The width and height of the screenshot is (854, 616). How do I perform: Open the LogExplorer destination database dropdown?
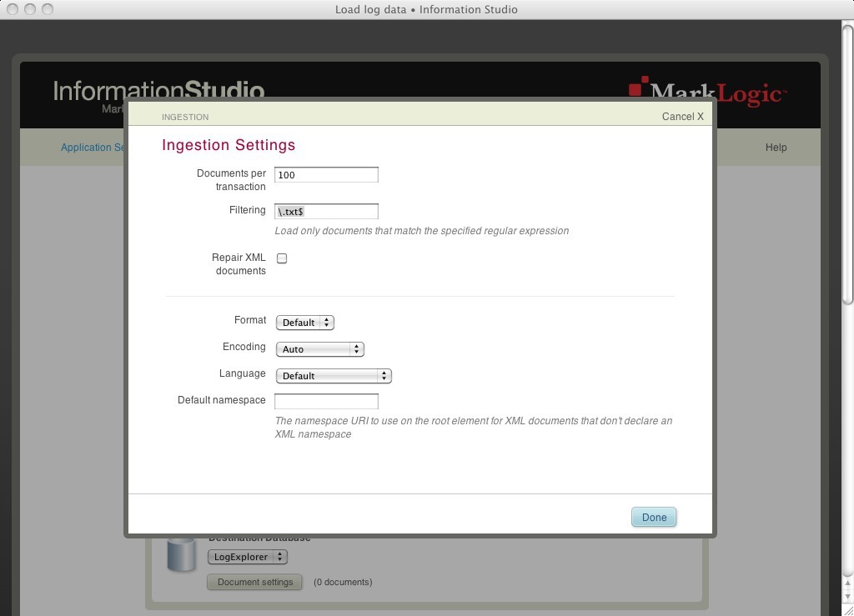pos(247,557)
